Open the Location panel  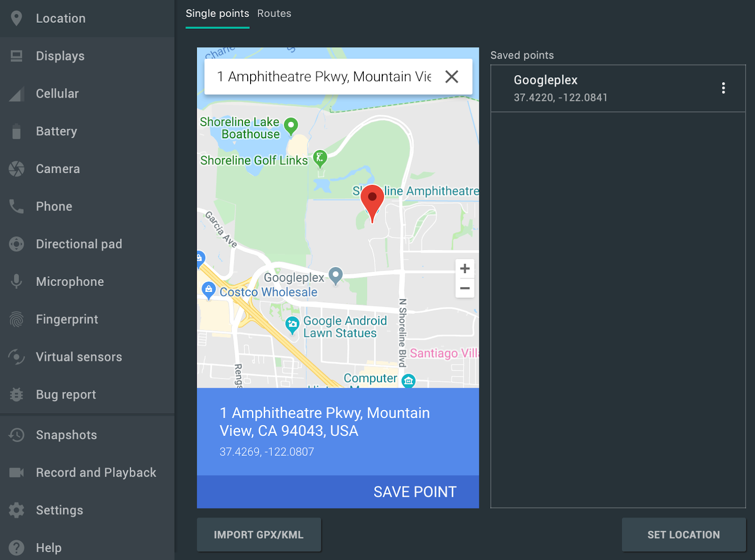click(x=60, y=18)
